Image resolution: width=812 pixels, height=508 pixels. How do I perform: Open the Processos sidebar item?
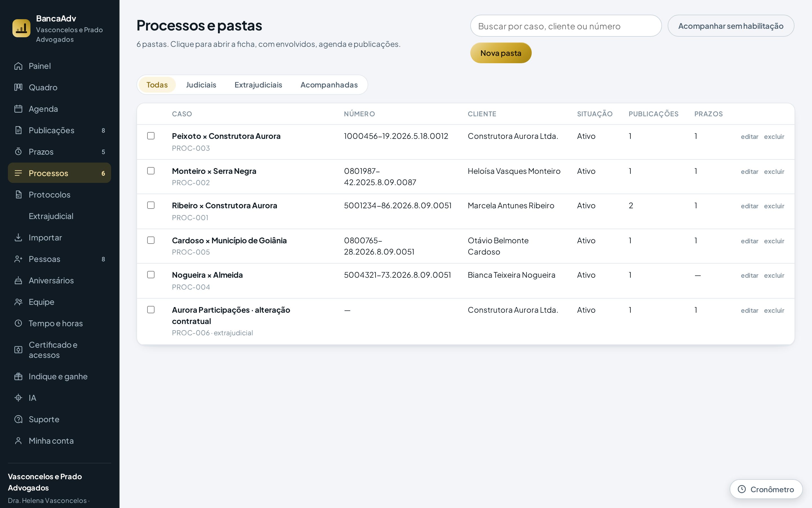tap(59, 173)
